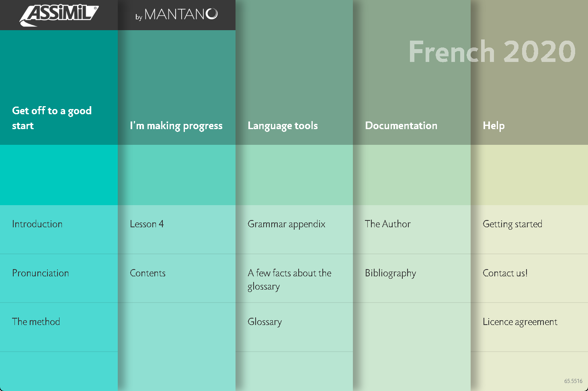Select the Language tools column header

pyautogui.click(x=283, y=126)
